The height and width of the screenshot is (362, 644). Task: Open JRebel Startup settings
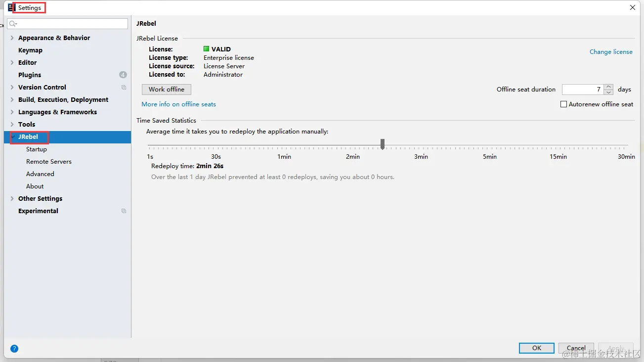(x=37, y=149)
